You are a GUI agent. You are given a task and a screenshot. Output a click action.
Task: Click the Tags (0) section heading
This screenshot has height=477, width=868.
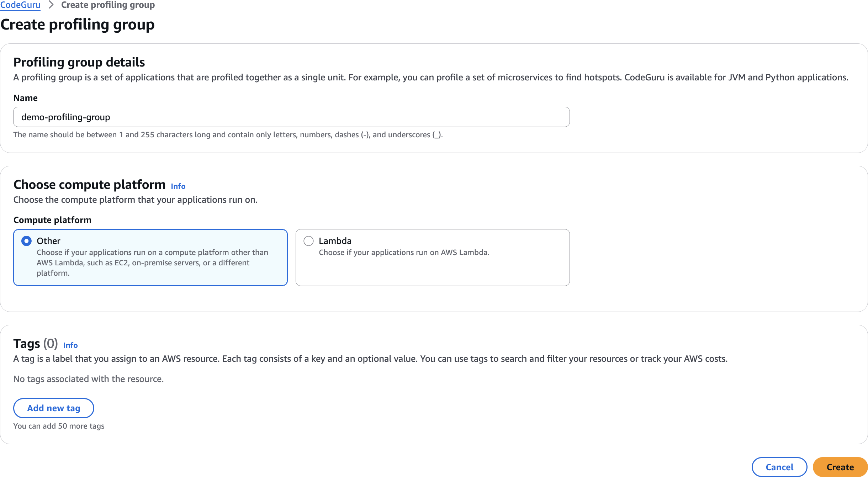coord(35,344)
